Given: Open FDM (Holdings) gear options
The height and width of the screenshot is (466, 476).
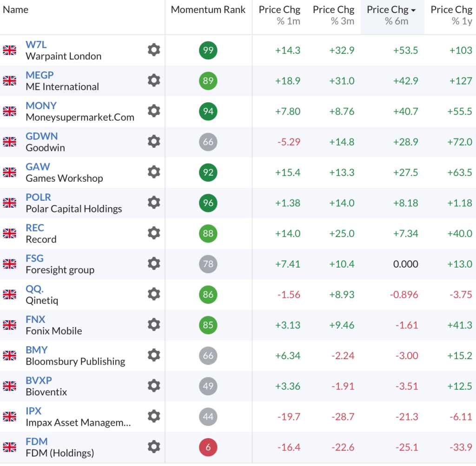Looking at the screenshot, I should pyautogui.click(x=154, y=447).
